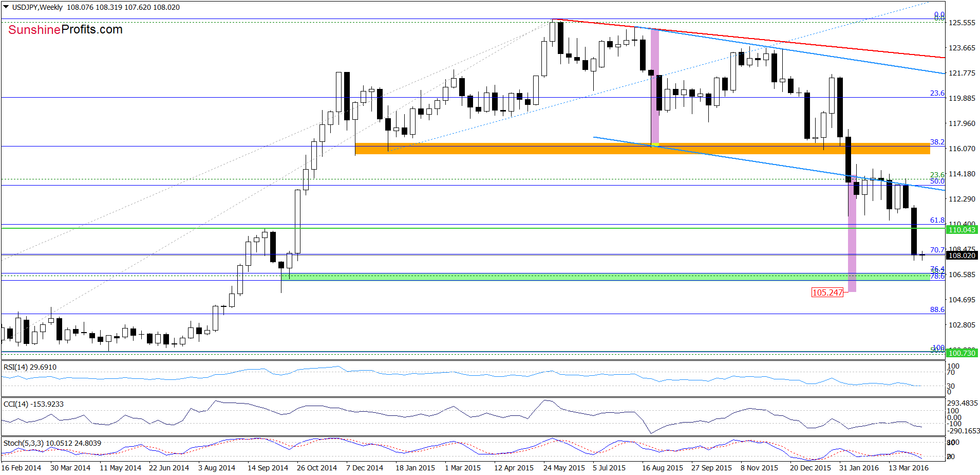Viewport: 980px width, 475px height.
Task: Click the 30 Mar 2014 date label
Action: [70, 468]
